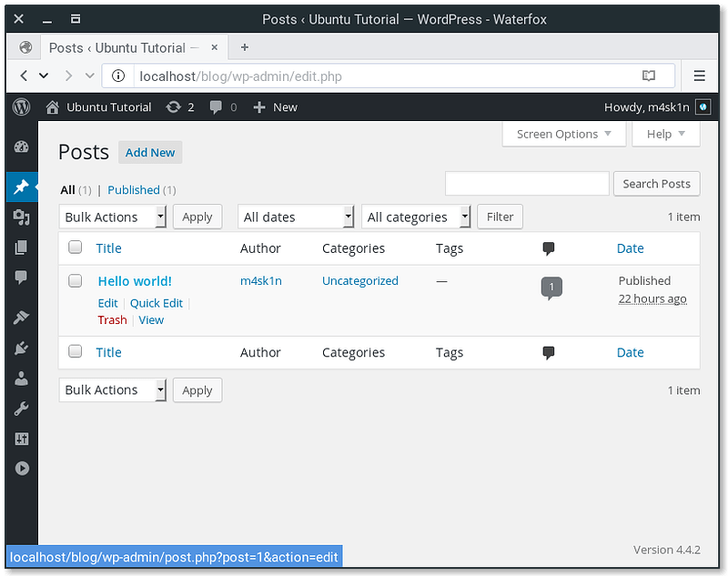The image size is (728, 576).
Task: Click the comment bubble in bottom footer row
Action: [549, 353]
